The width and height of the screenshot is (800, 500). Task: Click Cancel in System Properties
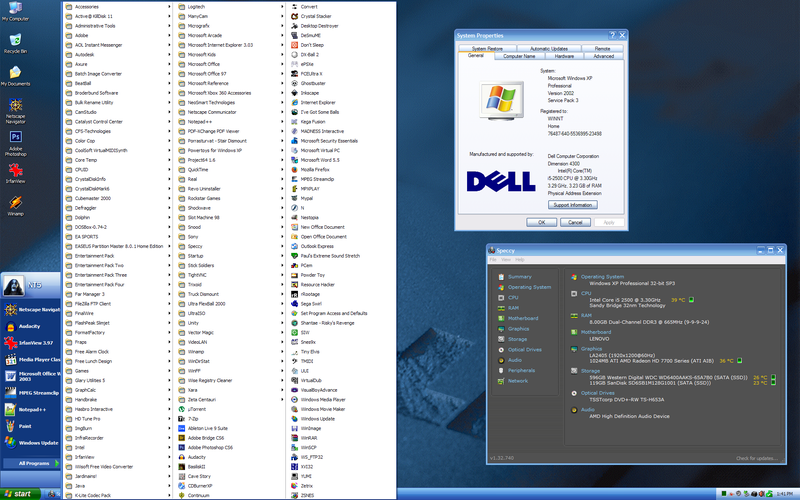point(575,222)
